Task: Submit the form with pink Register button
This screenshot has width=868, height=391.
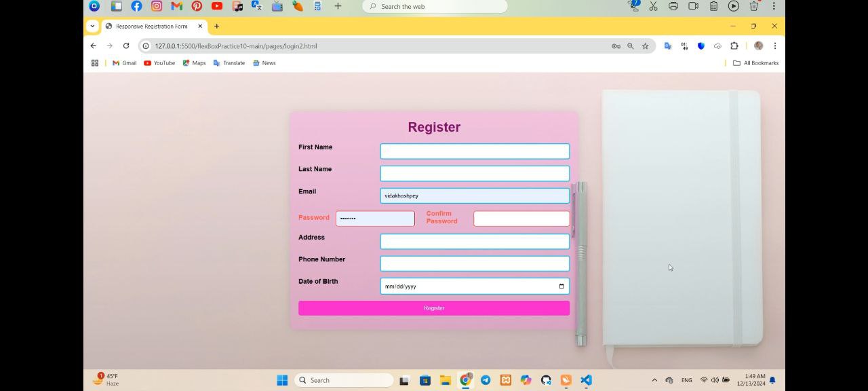Action: (x=434, y=308)
